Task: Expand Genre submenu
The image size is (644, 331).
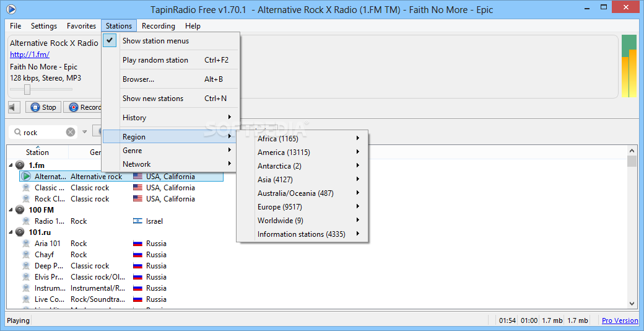Action: [x=169, y=151]
